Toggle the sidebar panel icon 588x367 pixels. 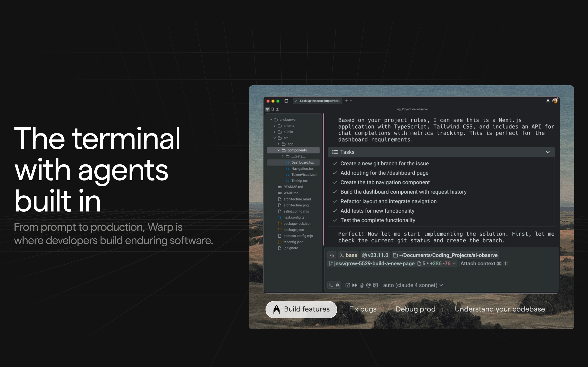coord(286,101)
